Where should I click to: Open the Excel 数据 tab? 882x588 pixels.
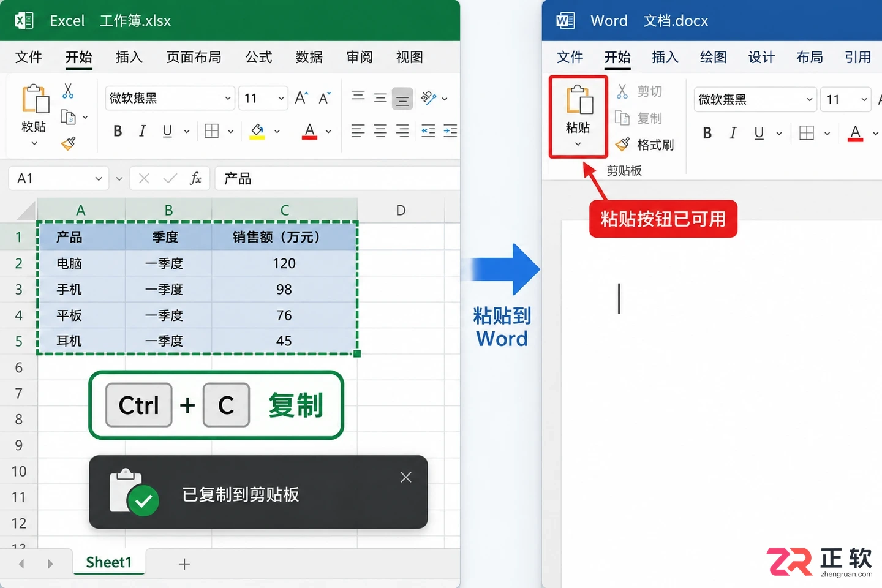click(x=309, y=57)
